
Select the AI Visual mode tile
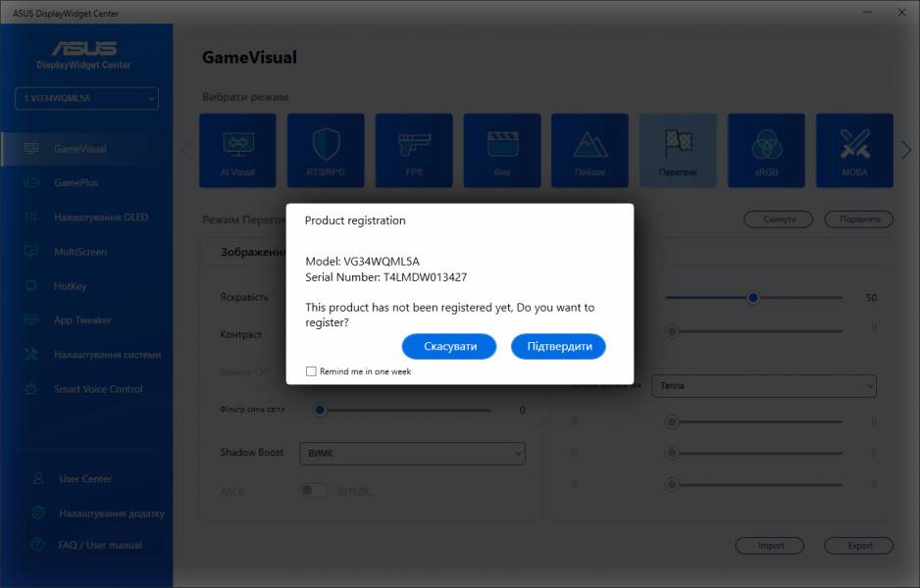point(237,150)
